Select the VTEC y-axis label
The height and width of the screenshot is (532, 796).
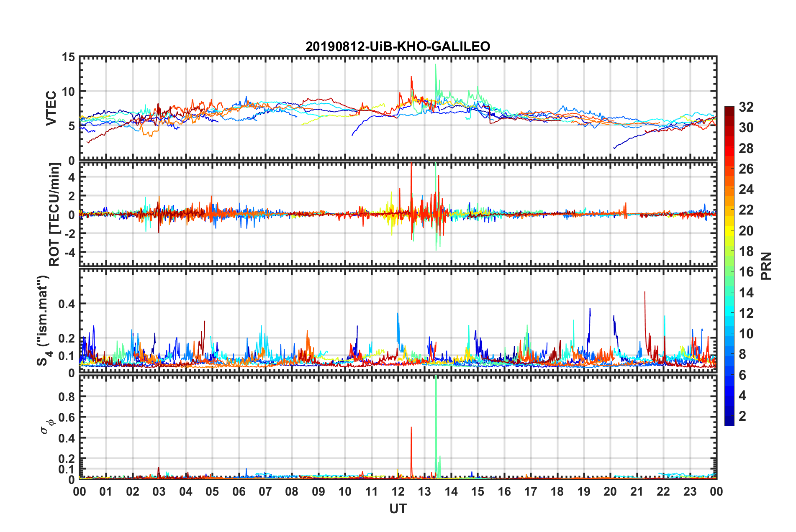click(51, 108)
